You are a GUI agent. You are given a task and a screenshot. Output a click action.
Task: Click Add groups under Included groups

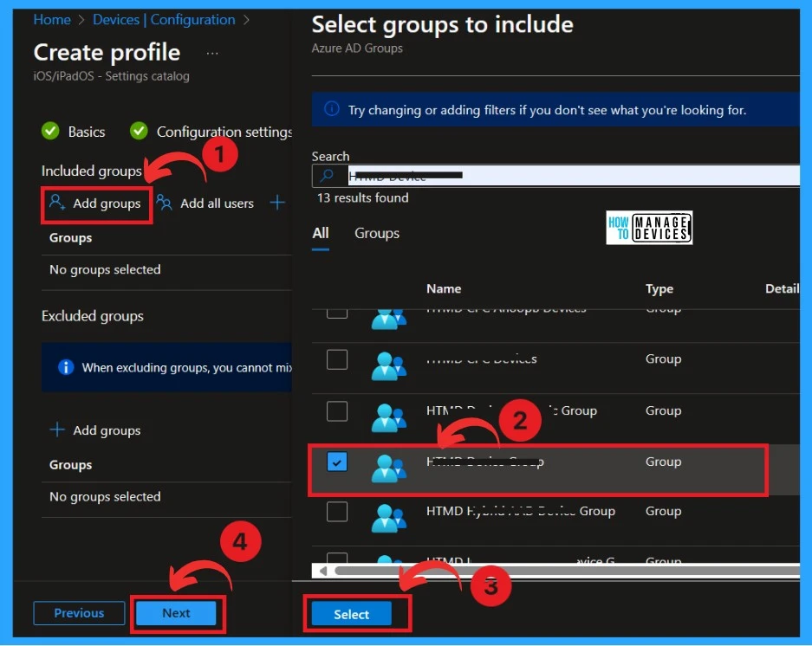[x=96, y=203]
